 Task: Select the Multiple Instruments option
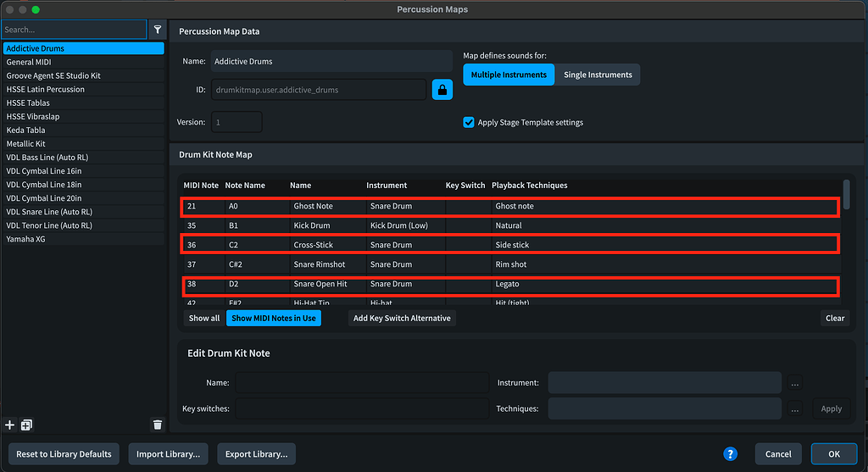509,75
